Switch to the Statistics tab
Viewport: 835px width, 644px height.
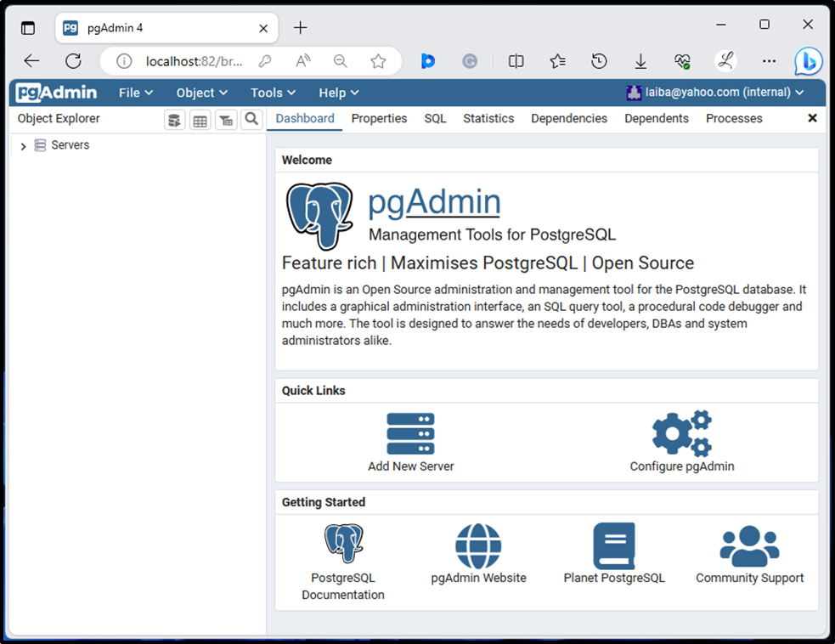tap(488, 118)
